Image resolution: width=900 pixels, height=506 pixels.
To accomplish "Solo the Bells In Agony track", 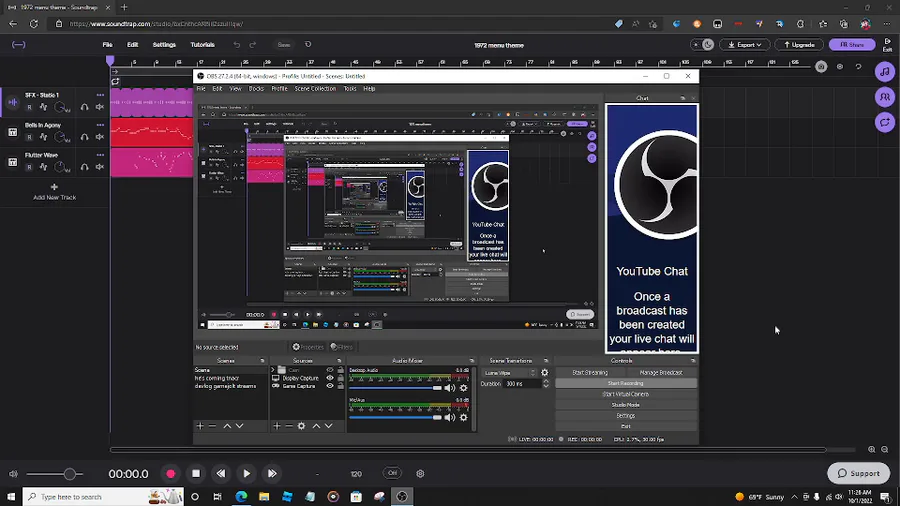I will pos(84,137).
